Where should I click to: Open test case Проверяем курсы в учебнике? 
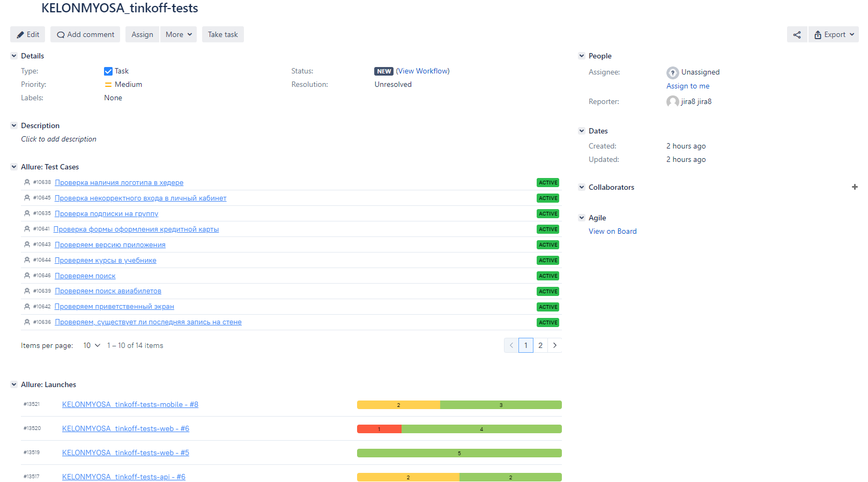pos(106,261)
